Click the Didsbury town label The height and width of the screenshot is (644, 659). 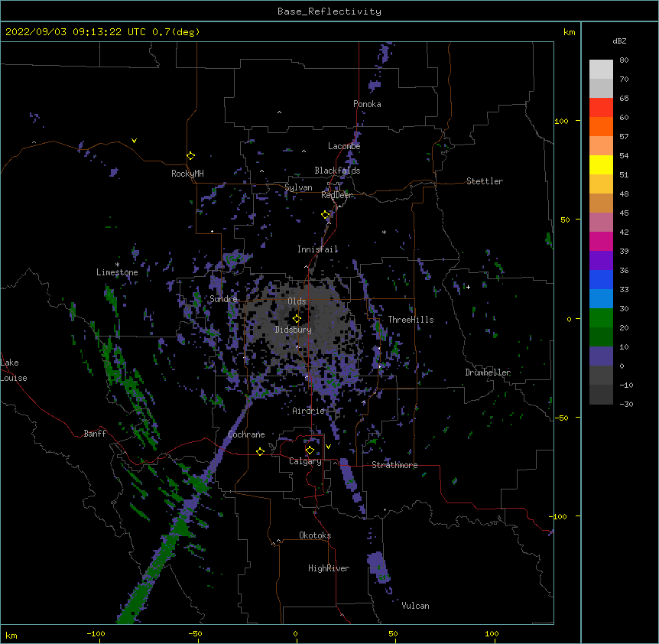point(294,330)
